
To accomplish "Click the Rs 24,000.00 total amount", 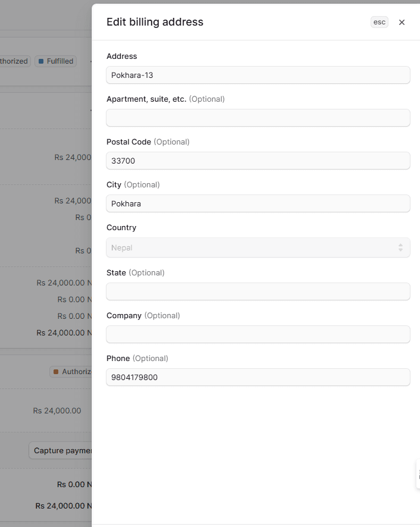I will [x=57, y=410].
